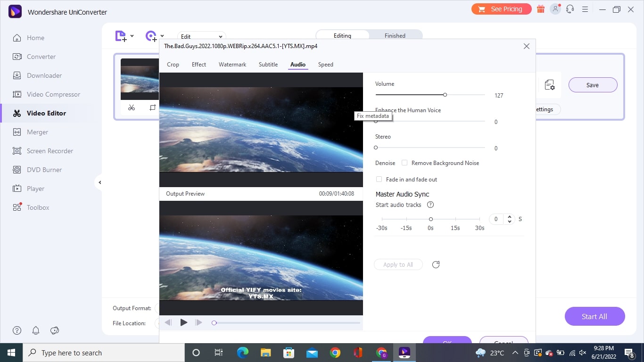The height and width of the screenshot is (362, 644).
Task: Click the Start audio tracks sync slider handle
Action: (431, 219)
